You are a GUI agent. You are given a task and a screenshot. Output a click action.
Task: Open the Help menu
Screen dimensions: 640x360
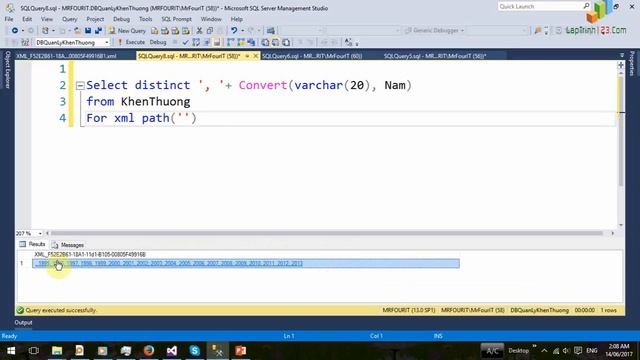pyautogui.click(x=236, y=19)
